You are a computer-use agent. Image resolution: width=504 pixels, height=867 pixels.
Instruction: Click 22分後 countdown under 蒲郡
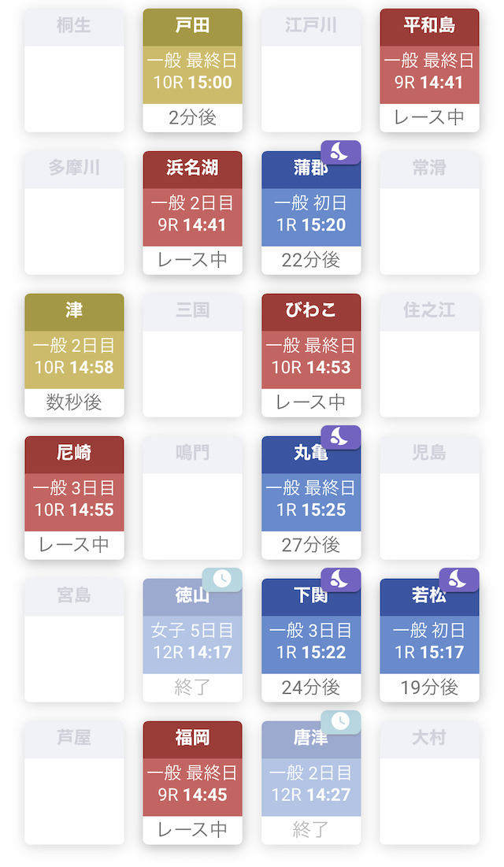[311, 260]
